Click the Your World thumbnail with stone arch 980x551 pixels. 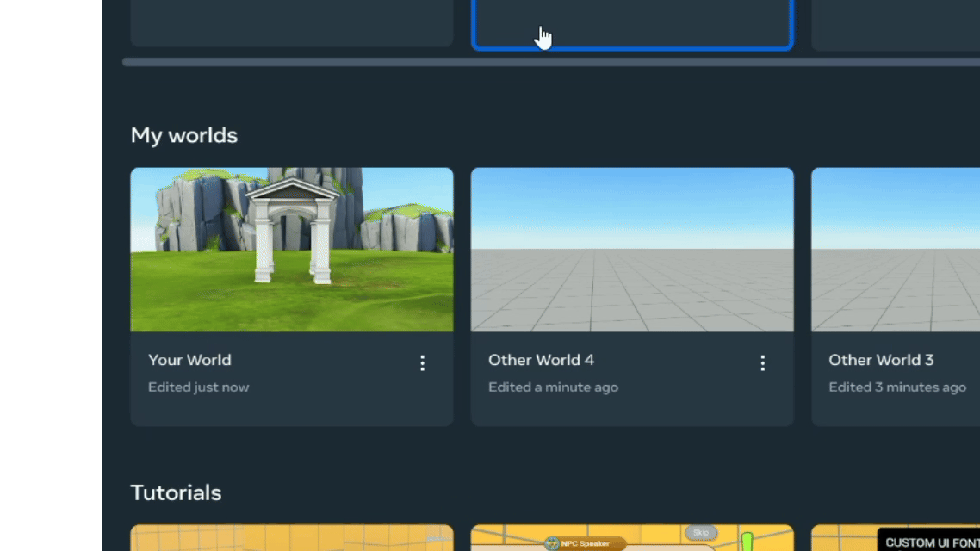pos(291,249)
